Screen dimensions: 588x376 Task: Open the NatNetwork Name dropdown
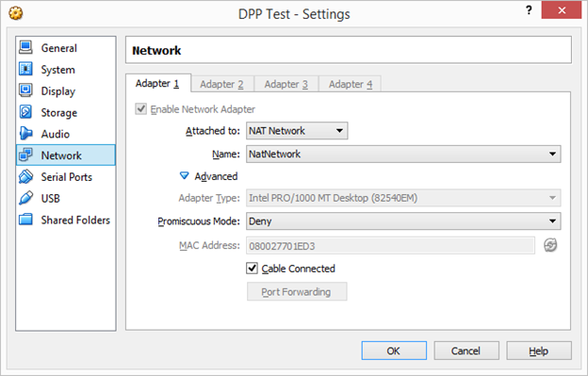(403, 154)
